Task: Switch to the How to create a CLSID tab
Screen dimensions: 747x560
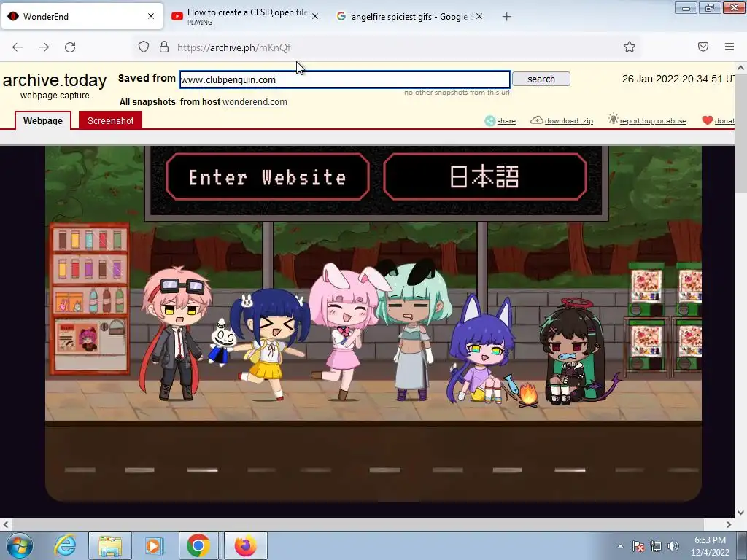Action: 245,16
